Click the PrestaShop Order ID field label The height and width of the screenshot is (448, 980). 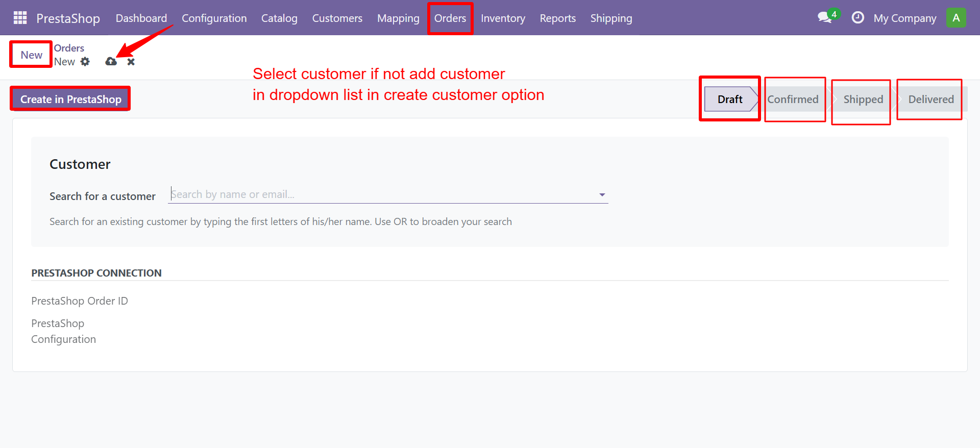(x=80, y=301)
